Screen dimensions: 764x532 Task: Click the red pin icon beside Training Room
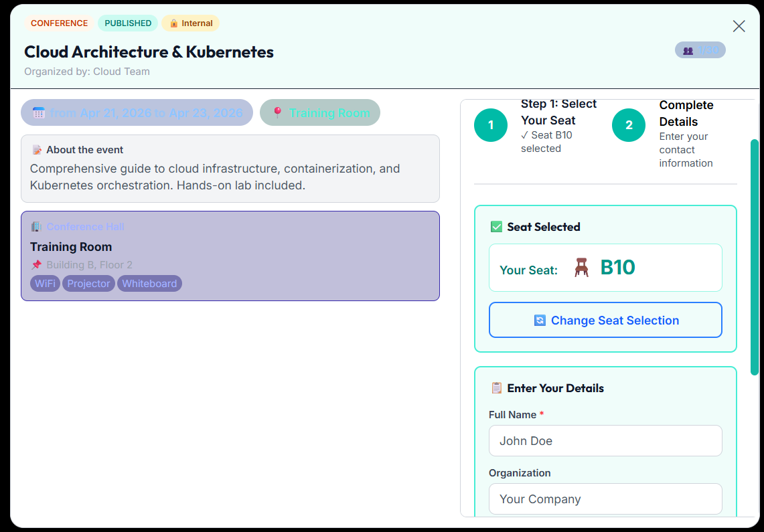click(277, 112)
